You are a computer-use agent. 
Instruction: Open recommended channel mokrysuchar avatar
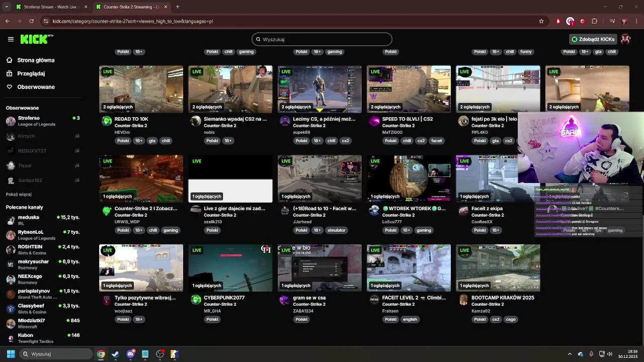point(11,264)
